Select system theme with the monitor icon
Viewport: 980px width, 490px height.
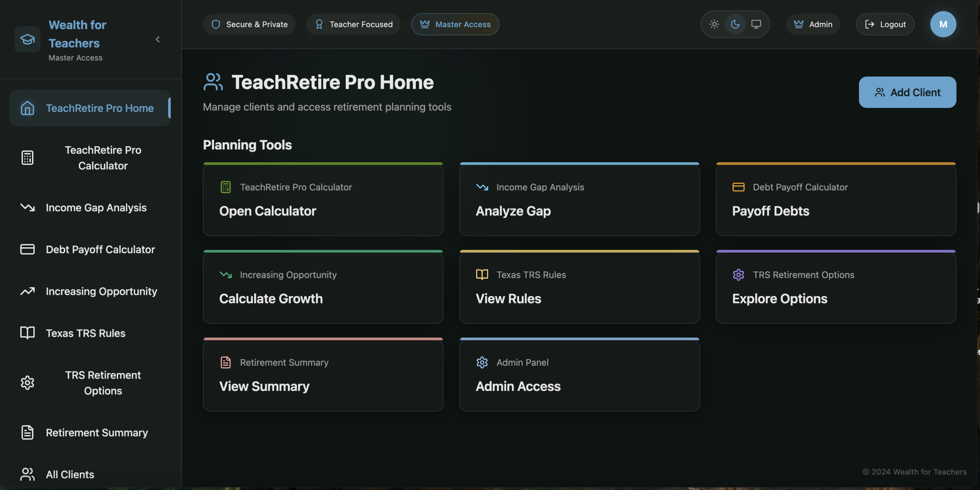[x=756, y=24]
